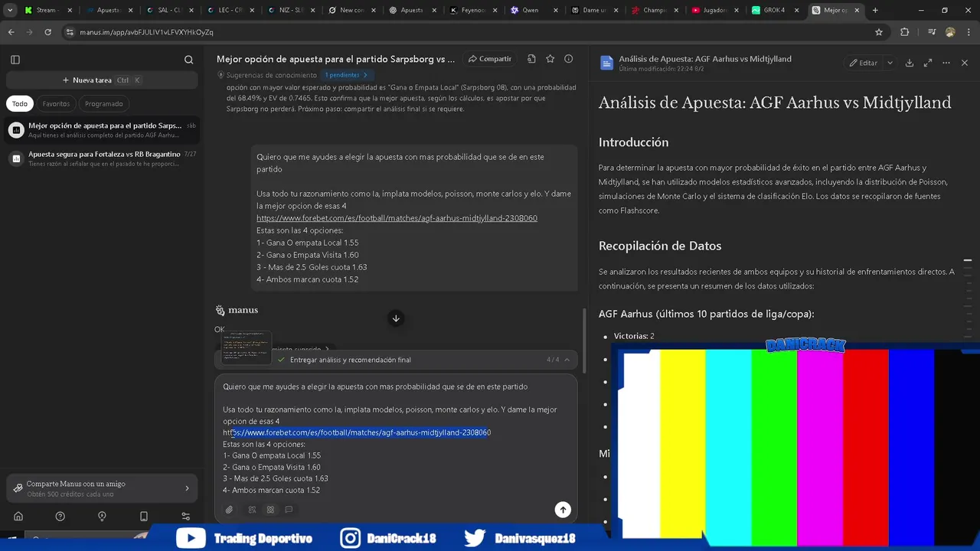
Task: Reload the current page
Action: pyautogui.click(x=47, y=32)
